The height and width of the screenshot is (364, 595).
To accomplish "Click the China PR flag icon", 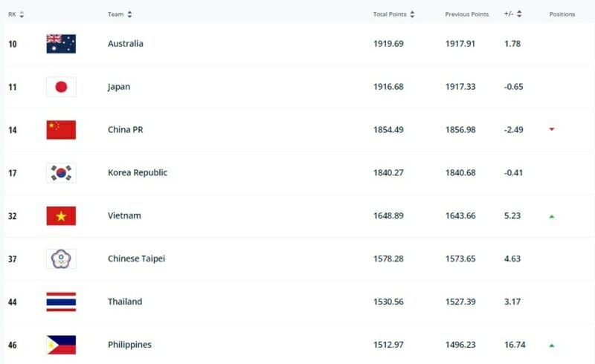I will 61,130.
